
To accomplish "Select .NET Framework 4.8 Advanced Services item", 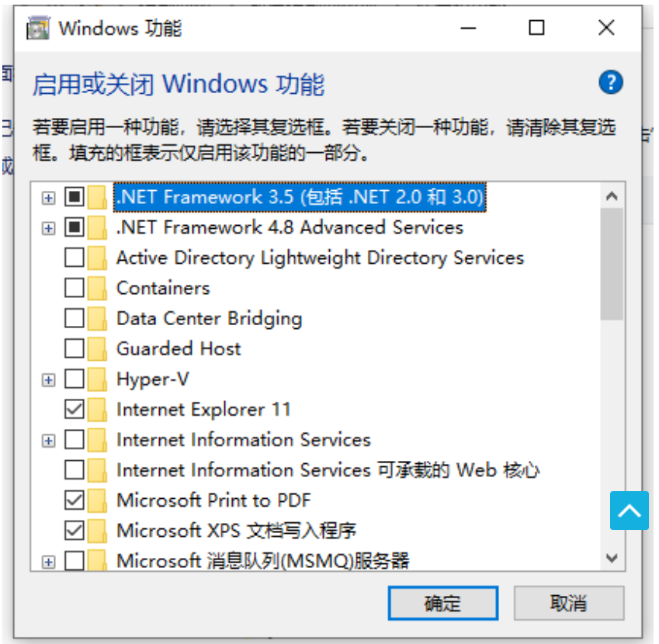I will [290, 228].
